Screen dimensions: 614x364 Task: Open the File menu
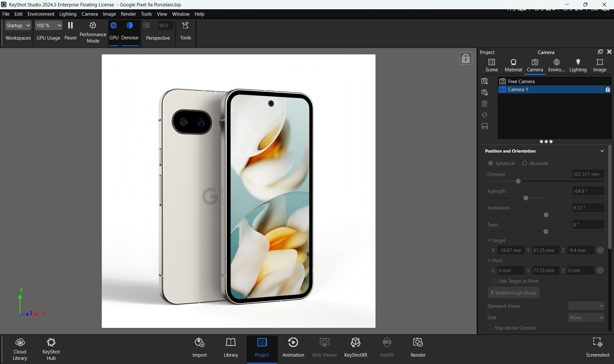pos(6,14)
